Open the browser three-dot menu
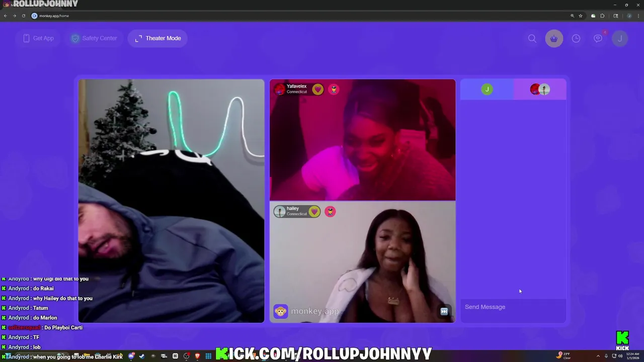Screen dimensions: 644x362 click(x=638, y=16)
